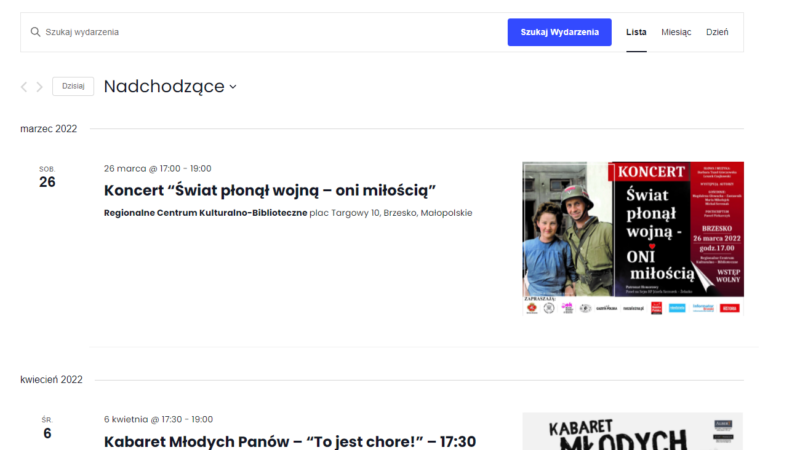This screenshot has height=450, width=800.
Task: Open 'Koncert Świat płonął wojną' event title
Action: coord(270,190)
